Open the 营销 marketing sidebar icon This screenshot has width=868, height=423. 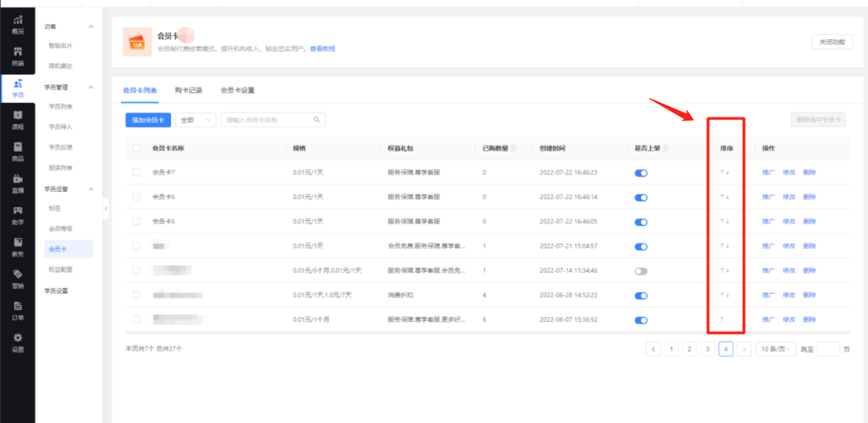click(17, 278)
